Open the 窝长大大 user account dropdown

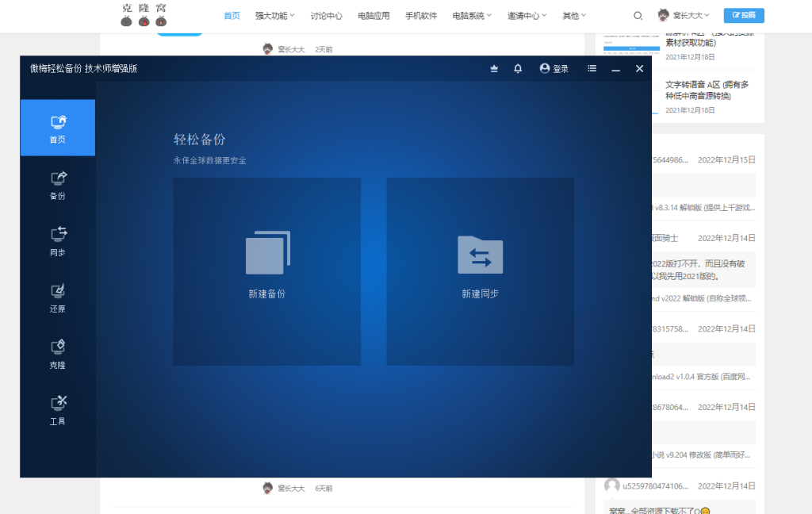pos(684,16)
